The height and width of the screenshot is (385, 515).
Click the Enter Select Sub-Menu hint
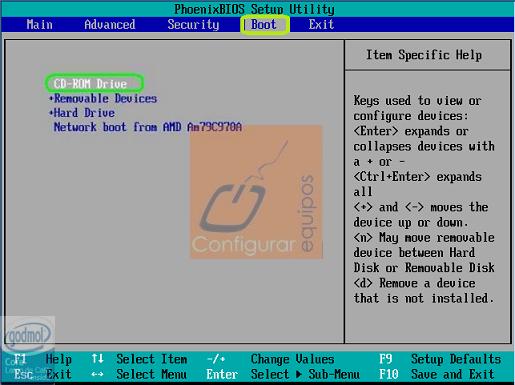pyautogui.click(x=283, y=374)
